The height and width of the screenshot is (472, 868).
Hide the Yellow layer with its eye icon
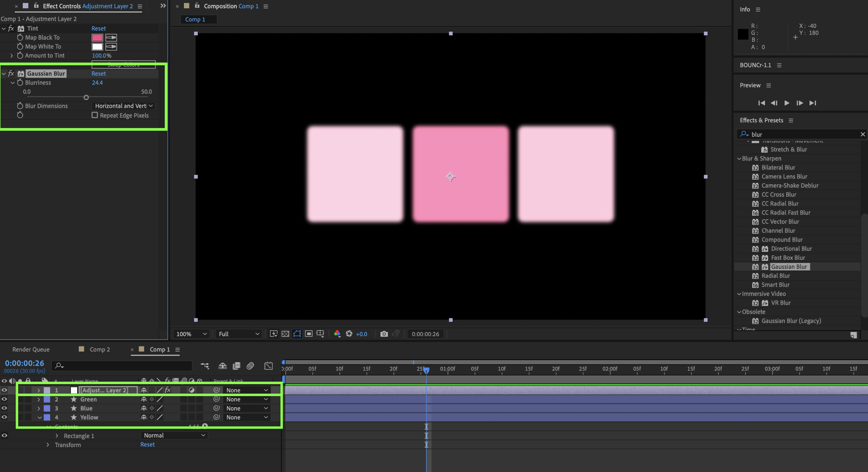click(x=4, y=417)
